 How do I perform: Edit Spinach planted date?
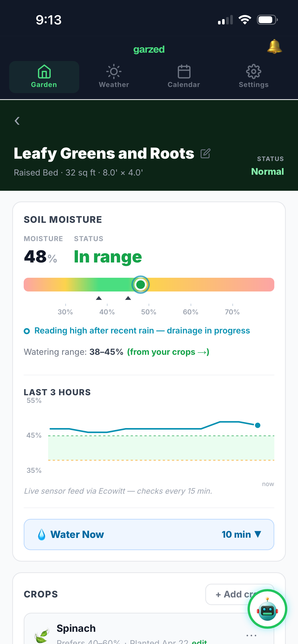click(199, 641)
